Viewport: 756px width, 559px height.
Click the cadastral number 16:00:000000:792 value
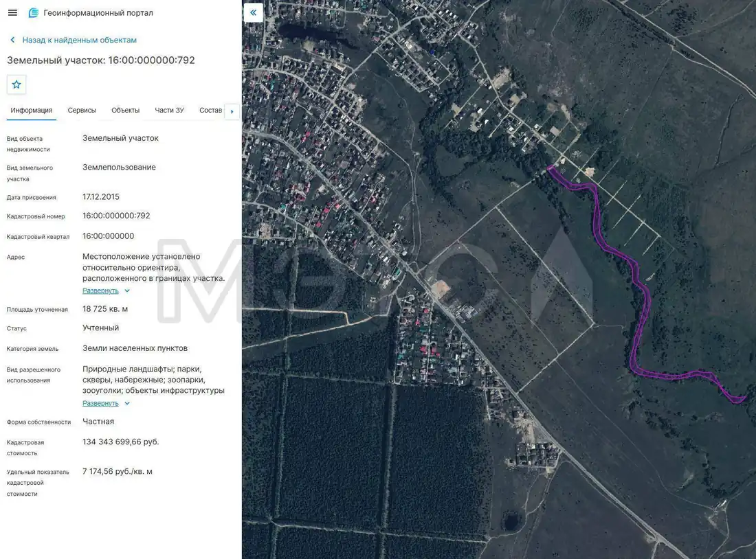coord(116,216)
